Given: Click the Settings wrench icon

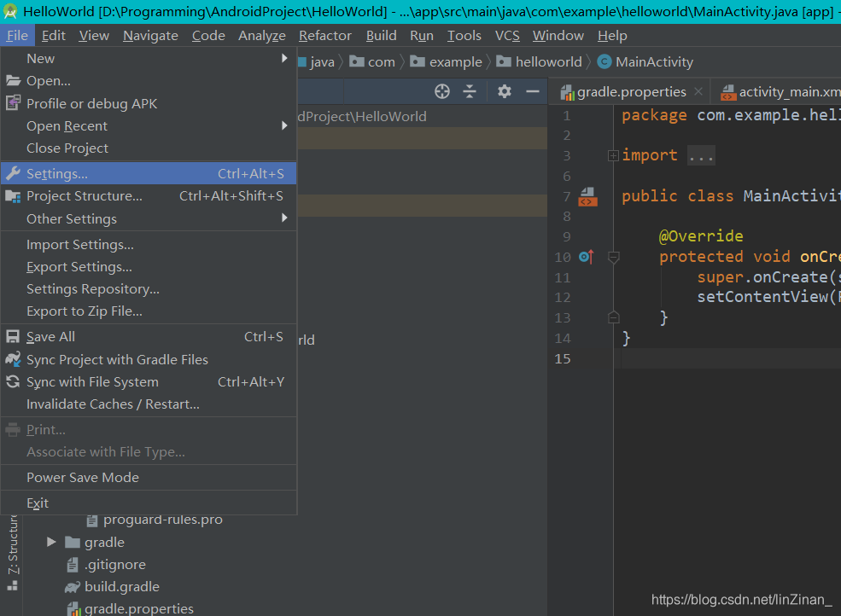Looking at the screenshot, I should (x=13, y=174).
